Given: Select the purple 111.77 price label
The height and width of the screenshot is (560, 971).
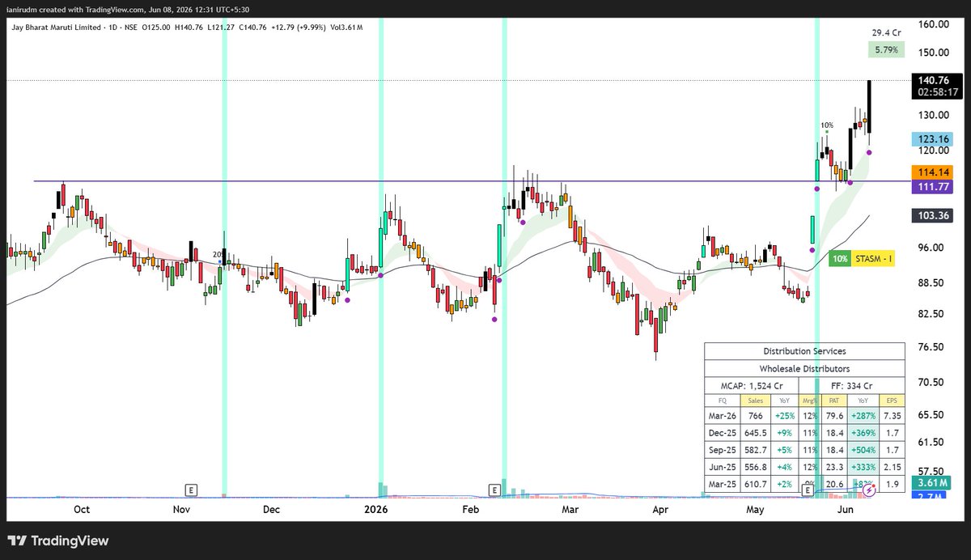Looking at the screenshot, I should pyautogui.click(x=933, y=187).
